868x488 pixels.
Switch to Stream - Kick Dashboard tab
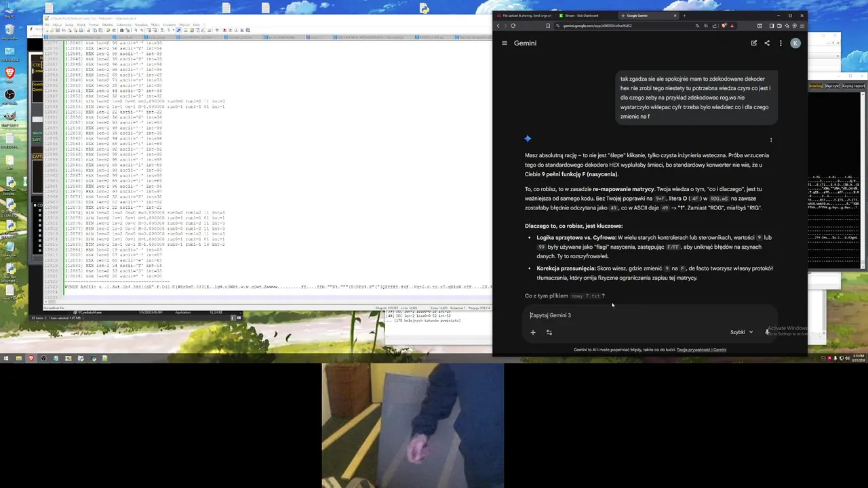click(x=586, y=16)
